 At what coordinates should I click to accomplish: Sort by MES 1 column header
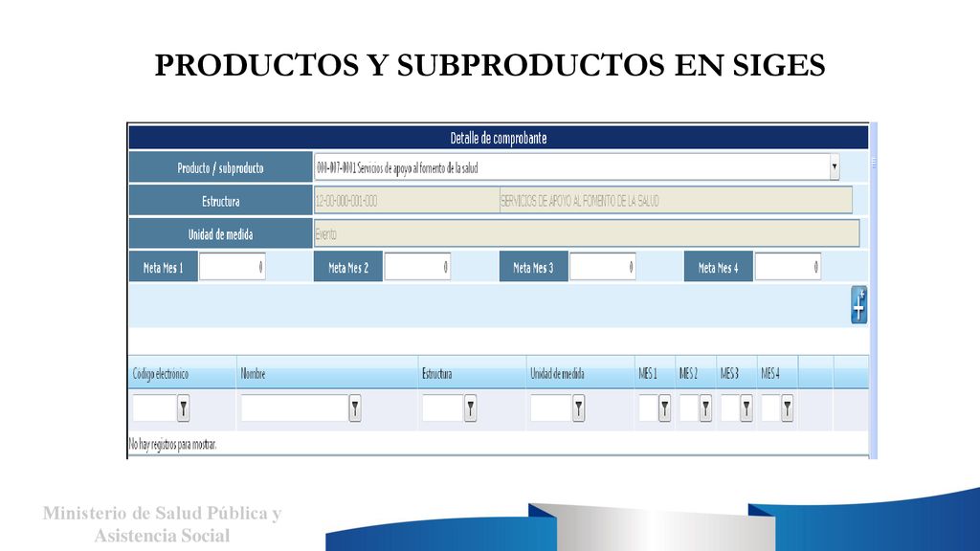[655, 373]
